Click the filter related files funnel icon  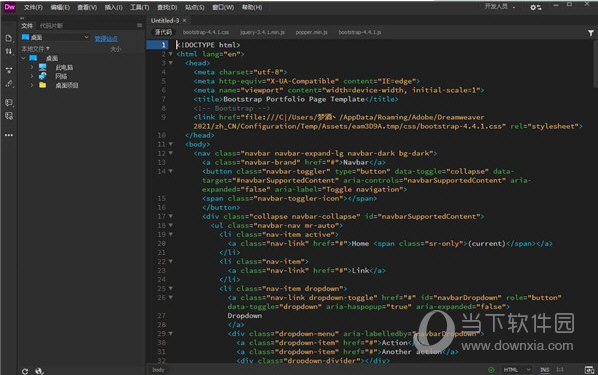(590, 33)
